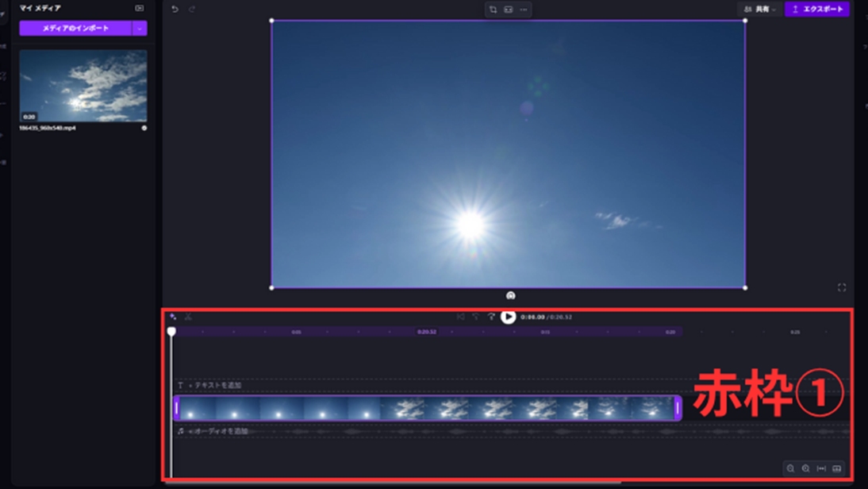868x489 pixels.
Task: Zoom in the timeline
Action: (805, 468)
